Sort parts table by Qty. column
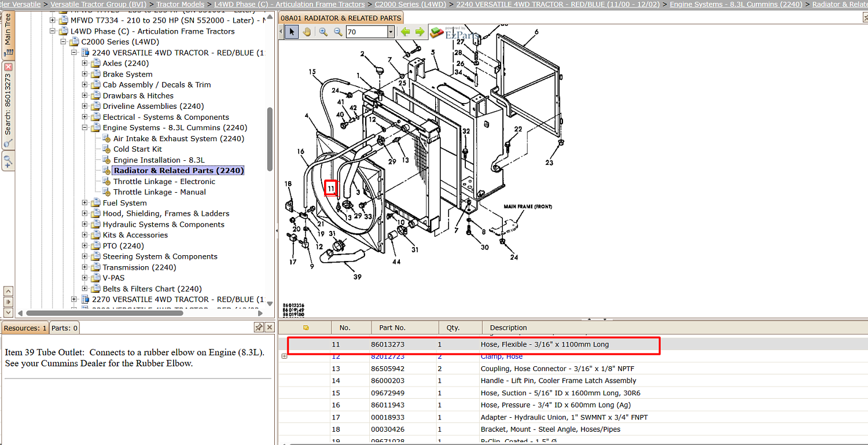This screenshot has height=445, width=868. [453, 328]
